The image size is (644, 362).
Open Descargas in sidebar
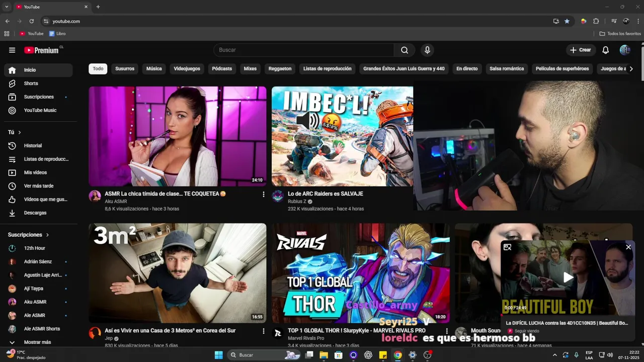pos(39,213)
